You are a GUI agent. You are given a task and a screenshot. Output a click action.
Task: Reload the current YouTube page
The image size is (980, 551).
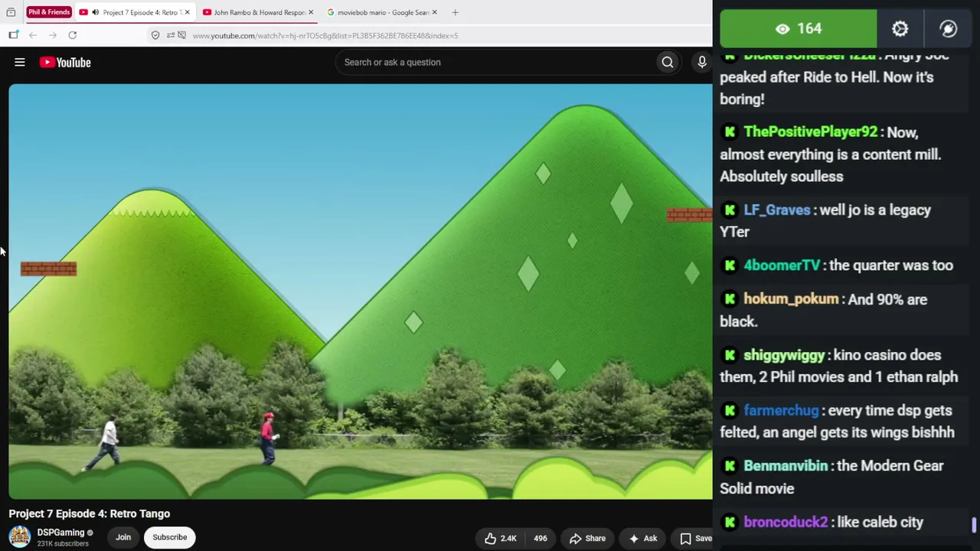click(x=73, y=35)
